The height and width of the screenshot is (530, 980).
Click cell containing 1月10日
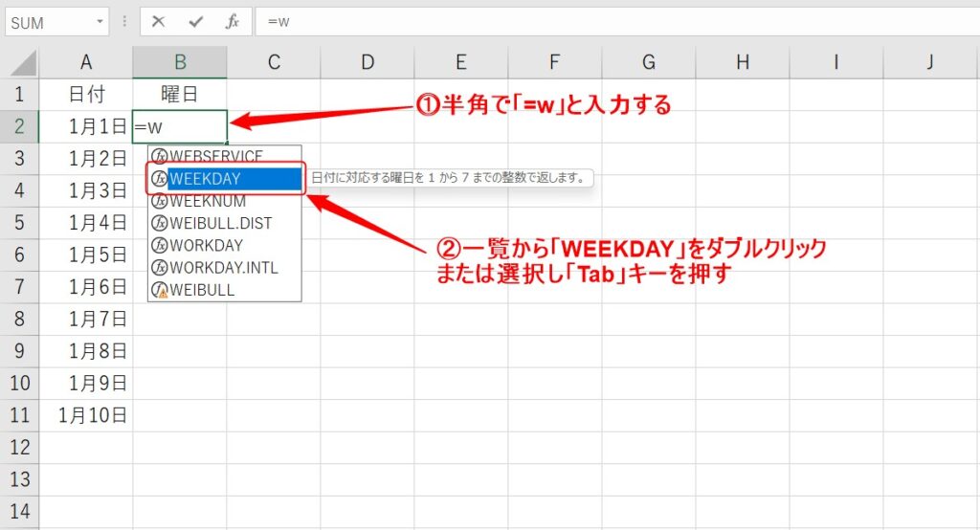click(x=86, y=415)
